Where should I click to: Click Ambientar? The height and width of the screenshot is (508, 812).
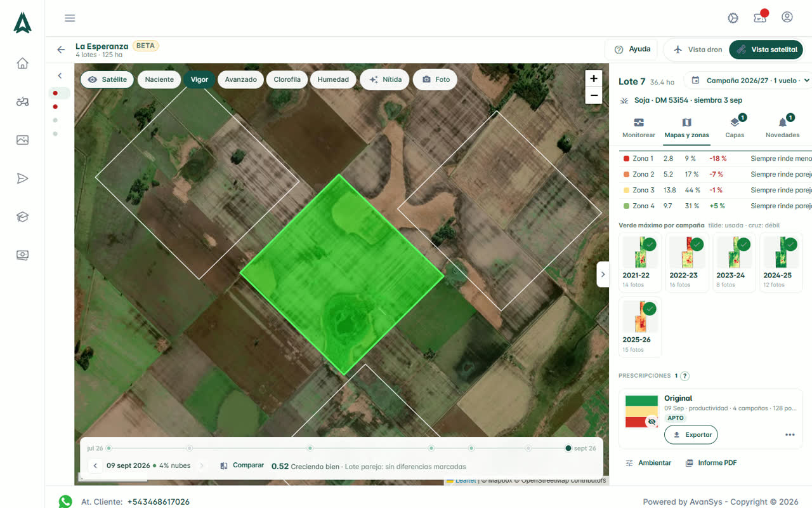coord(648,463)
